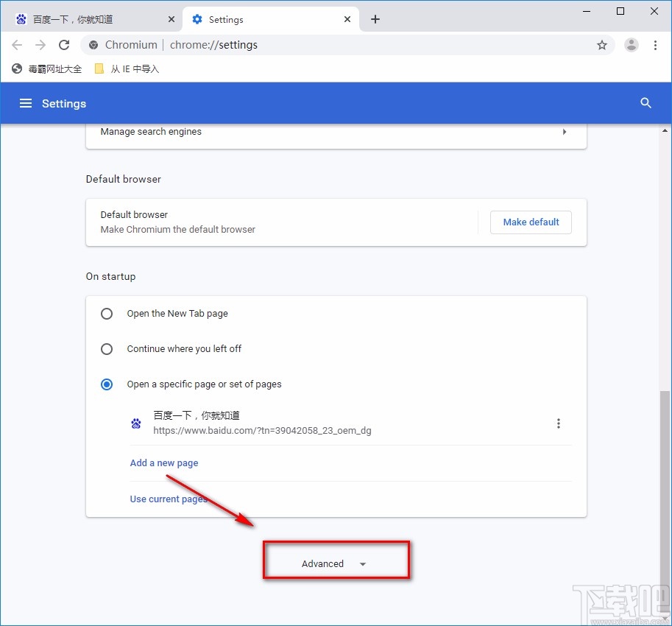
Task: Bookmark this page with the star icon
Action: click(602, 45)
